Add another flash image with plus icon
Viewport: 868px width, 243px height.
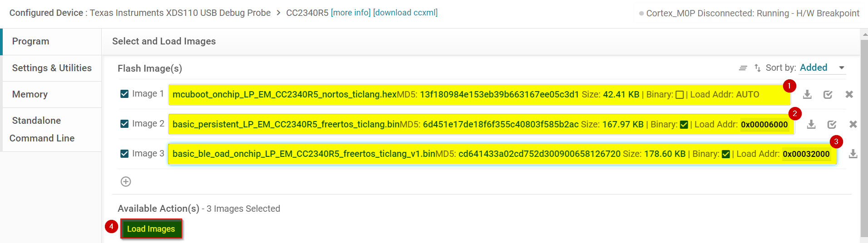click(x=126, y=182)
